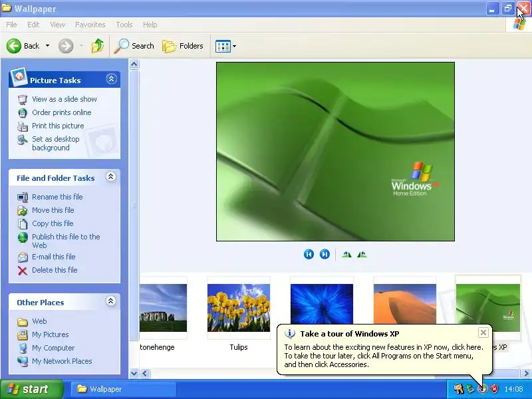Go up one folder level
This screenshot has height=399, width=532.
pyautogui.click(x=98, y=46)
